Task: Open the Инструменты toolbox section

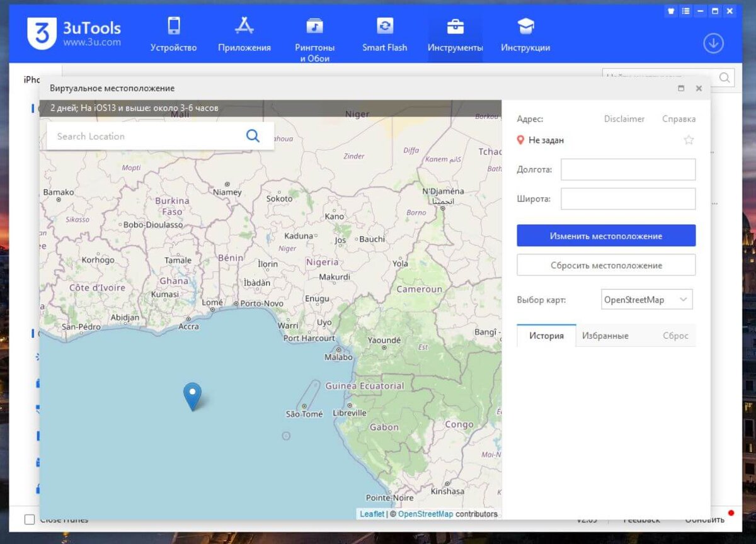Action: pyautogui.click(x=455, y=35)
